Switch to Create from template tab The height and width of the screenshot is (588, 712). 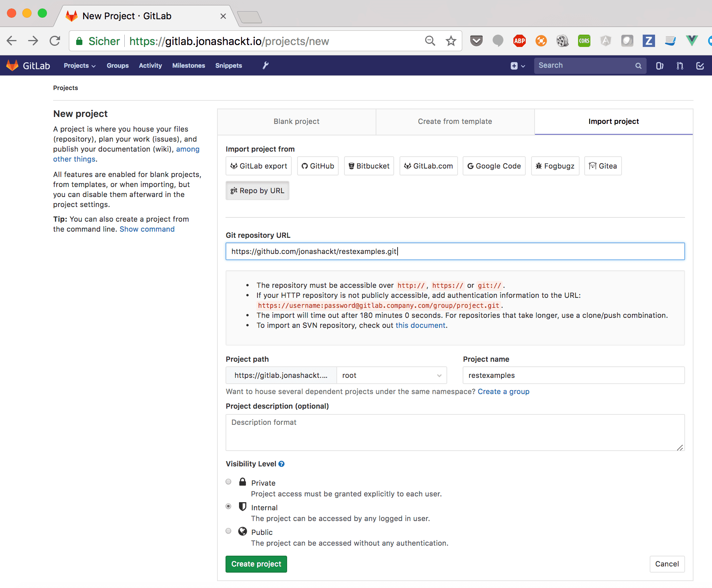point(455,122)
